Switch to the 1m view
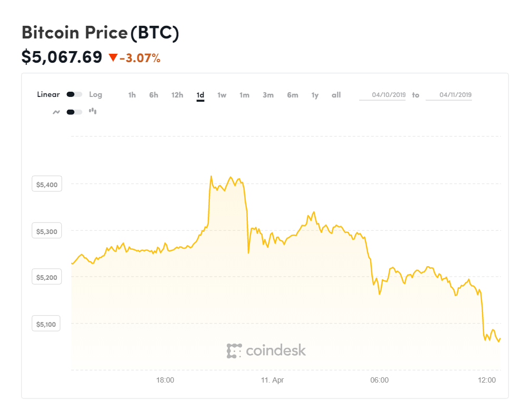 click(x=244, y=95)
